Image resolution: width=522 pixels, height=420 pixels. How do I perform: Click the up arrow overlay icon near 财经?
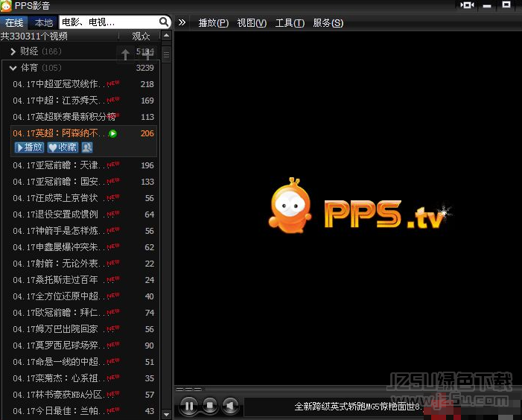[x=125, y=54]
